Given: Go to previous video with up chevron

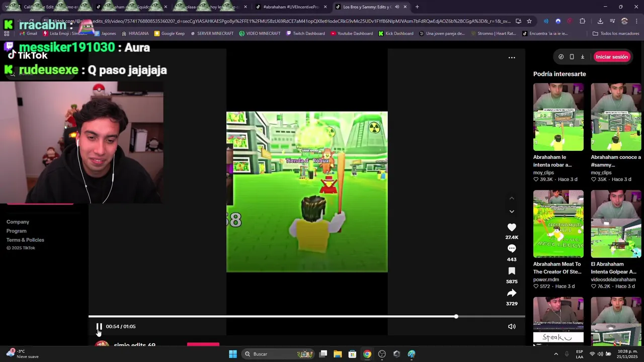Looking at the screenshot, I should 512,199.
